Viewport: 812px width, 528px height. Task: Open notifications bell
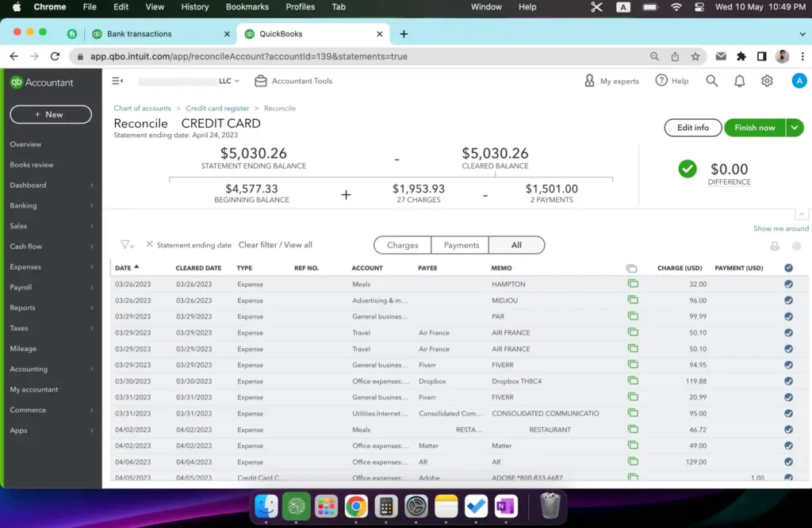click(x=740, y=81)
